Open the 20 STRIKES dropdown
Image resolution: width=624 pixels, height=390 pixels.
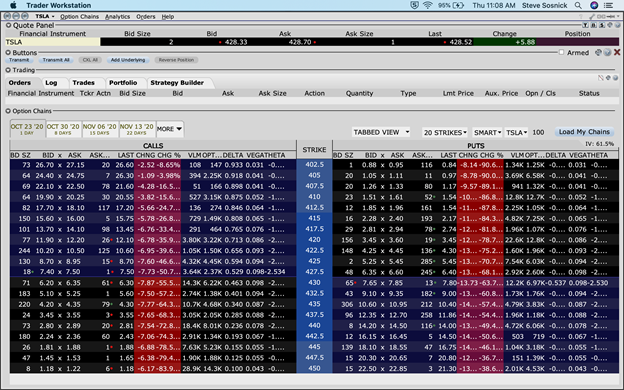tap(445, 132)
